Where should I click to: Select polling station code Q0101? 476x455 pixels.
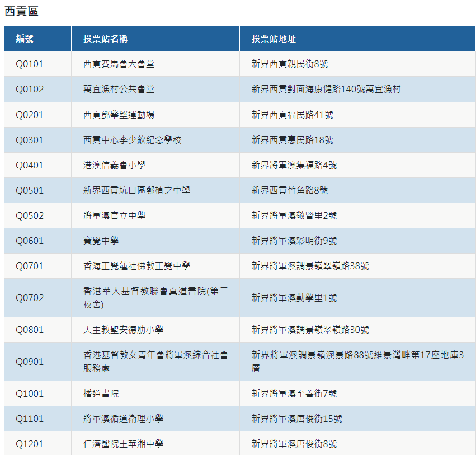click(30, 64)
